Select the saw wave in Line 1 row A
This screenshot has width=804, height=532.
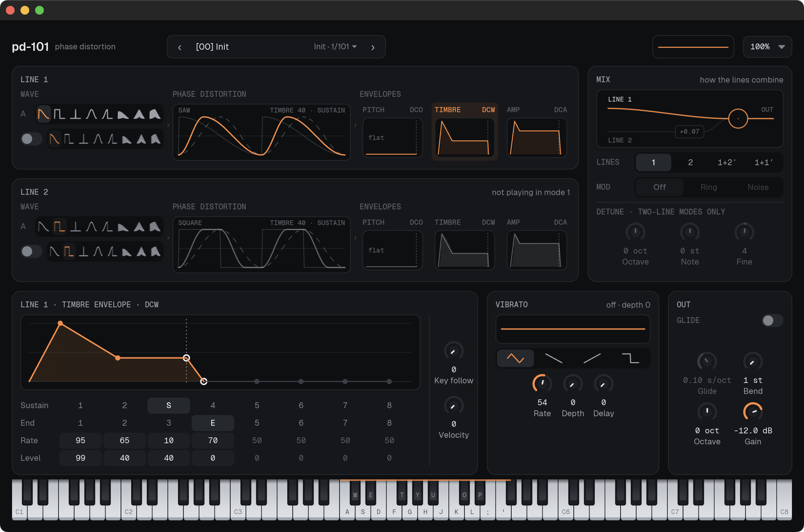coord(43,114)
